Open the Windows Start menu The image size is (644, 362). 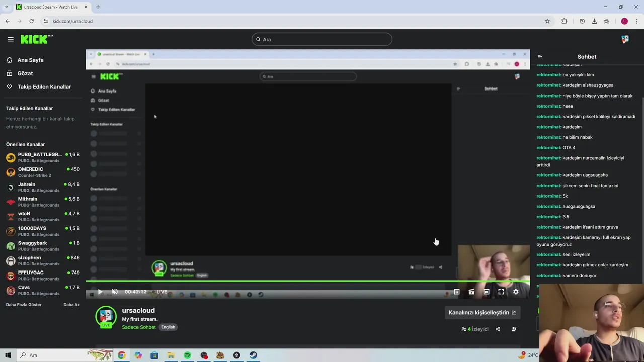[8, 355]
